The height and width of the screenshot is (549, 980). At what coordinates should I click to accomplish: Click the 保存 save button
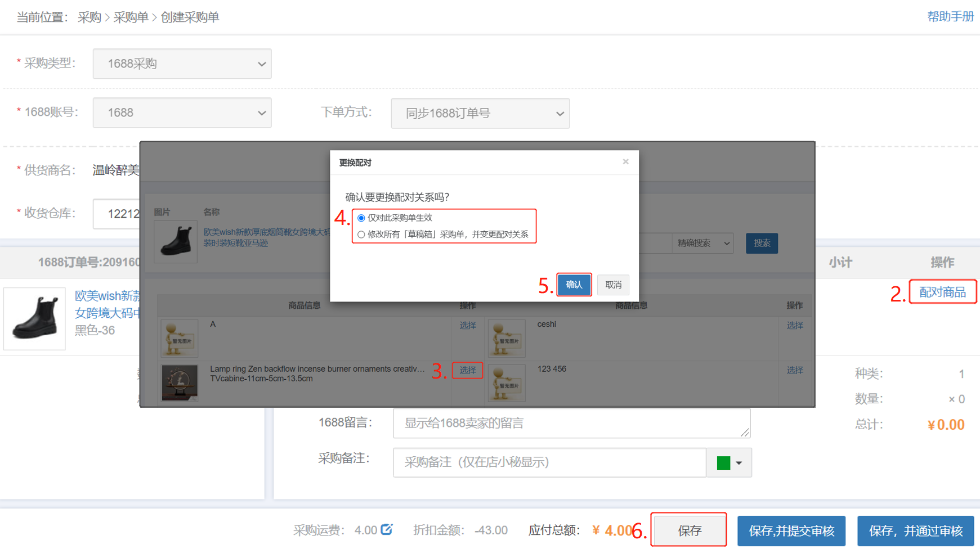point(689,530)
